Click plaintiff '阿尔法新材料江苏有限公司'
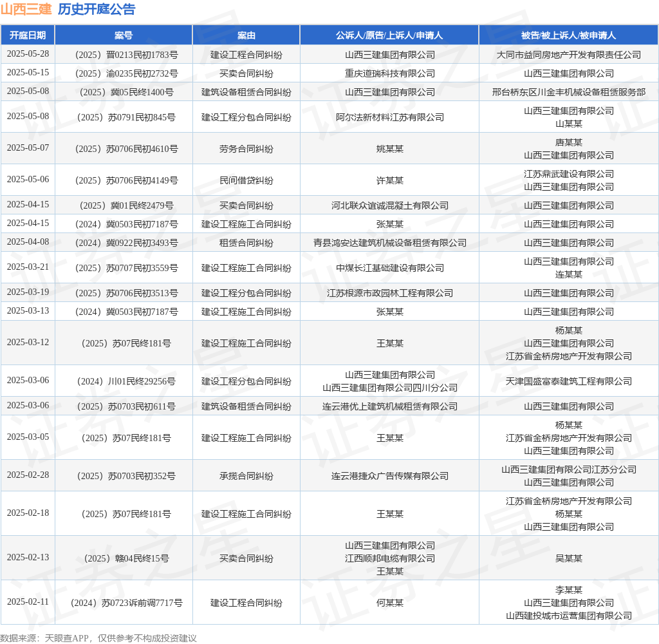The height and width of the screenshot is (644, 659). pos(389,117)
